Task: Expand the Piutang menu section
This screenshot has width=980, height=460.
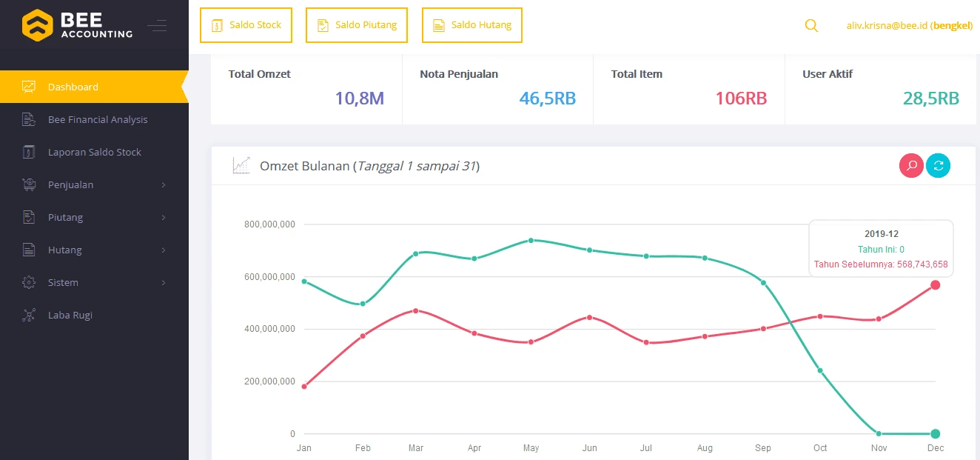Action: (x=164, y=217)
